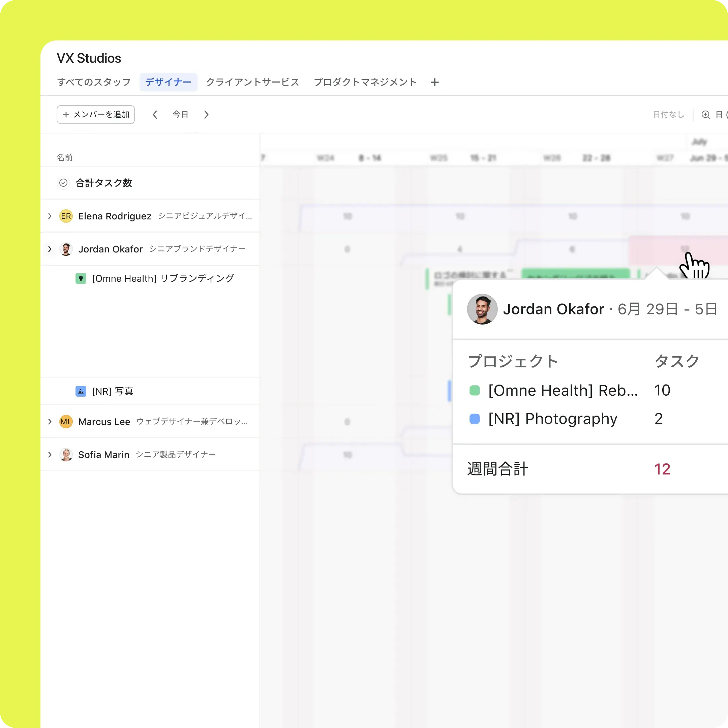Screen dimensions: 728x728
Task: Collapse Jordan Okafor row
Action: point(50,249)
